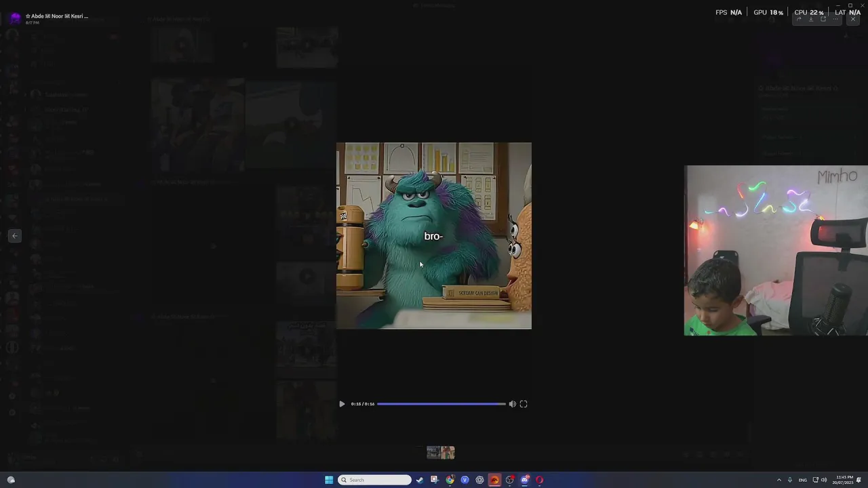
Task: Click the CPU 22% overlay readout
Action: pyautogui.click(x=809, y=12)
